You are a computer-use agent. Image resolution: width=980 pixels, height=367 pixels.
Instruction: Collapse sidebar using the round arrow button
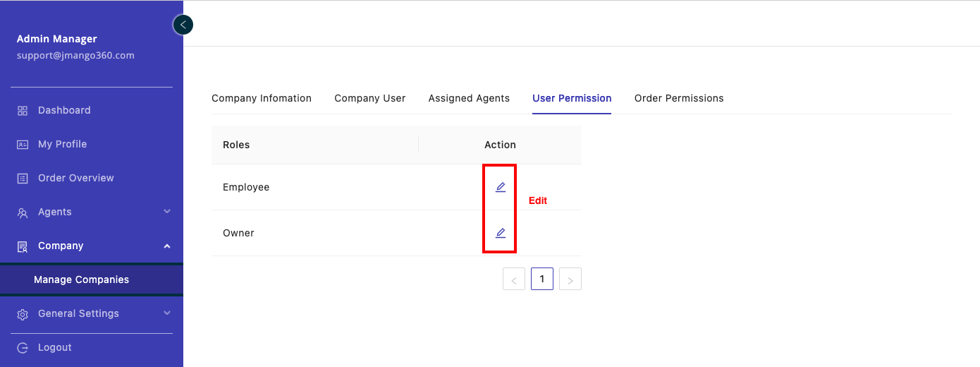click(x=183, y=25)
